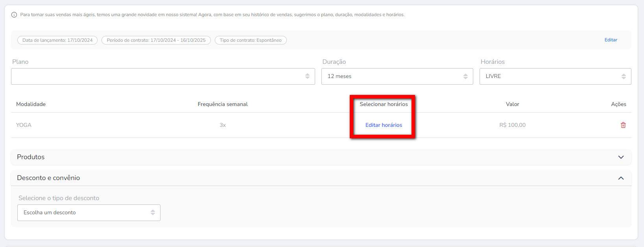Open the Plano dropdown
The height and width of the screenshot is (247, 644).
[163, 76]
